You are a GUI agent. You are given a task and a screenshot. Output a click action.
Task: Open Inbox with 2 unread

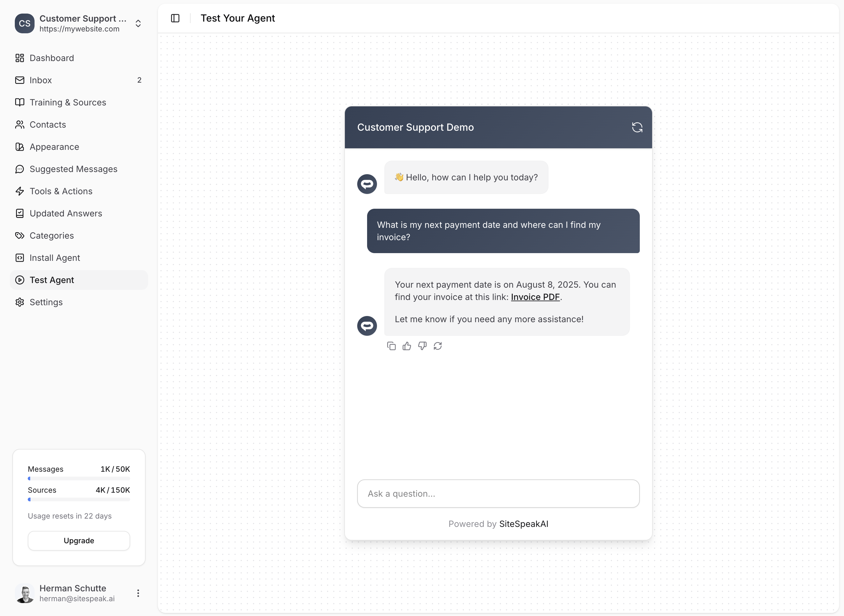tap(41, 80)
